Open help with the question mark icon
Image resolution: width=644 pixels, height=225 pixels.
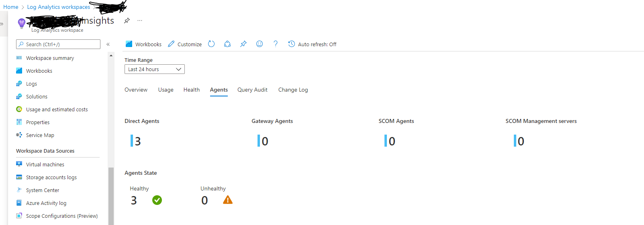(276, 44)
